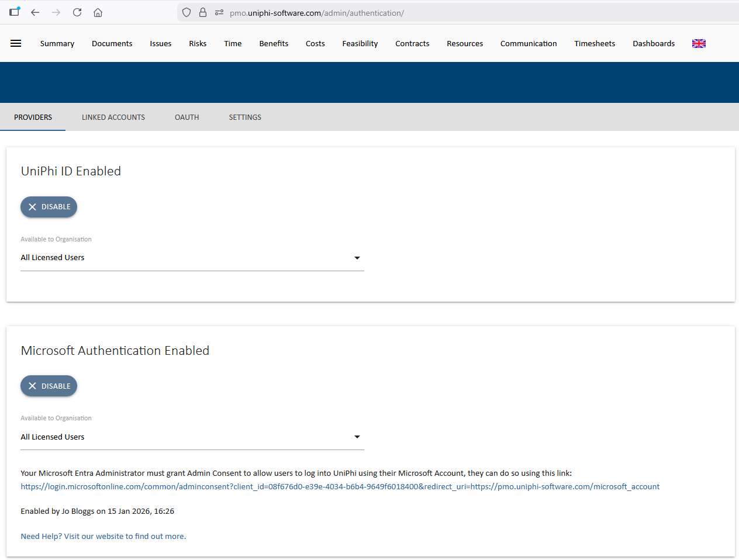Open the Costs menu
739x560 pixels.
point(315,43)
